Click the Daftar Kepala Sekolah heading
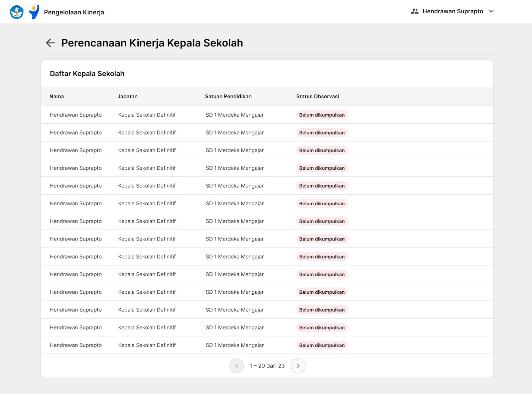 pos(87,74)
